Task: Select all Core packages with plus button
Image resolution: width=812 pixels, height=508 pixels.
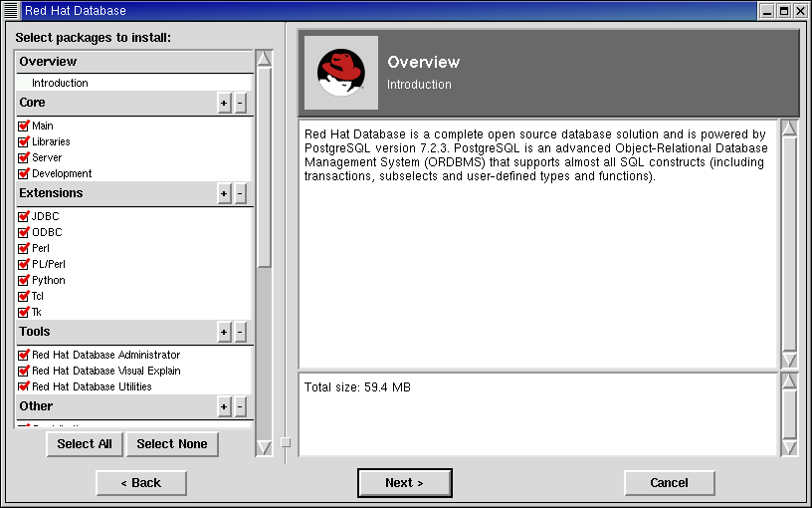Action: (x=224, y=104)
